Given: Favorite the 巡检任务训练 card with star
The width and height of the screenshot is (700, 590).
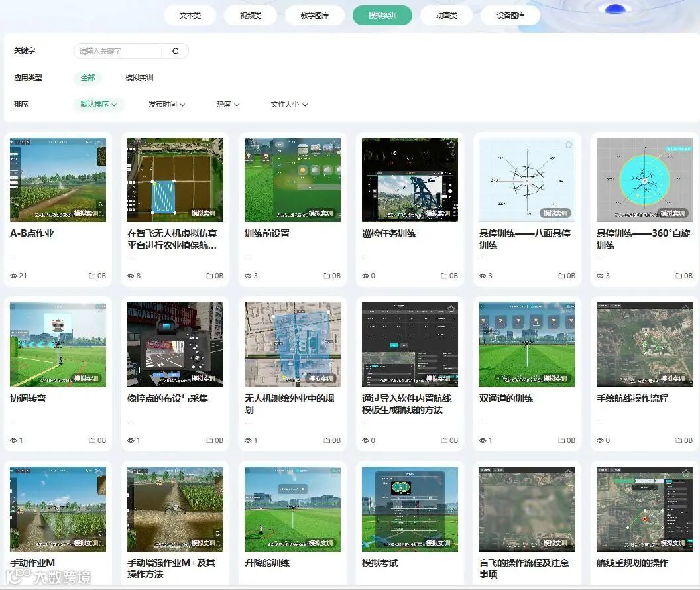Looking at the screenshot, I should 451,144.
